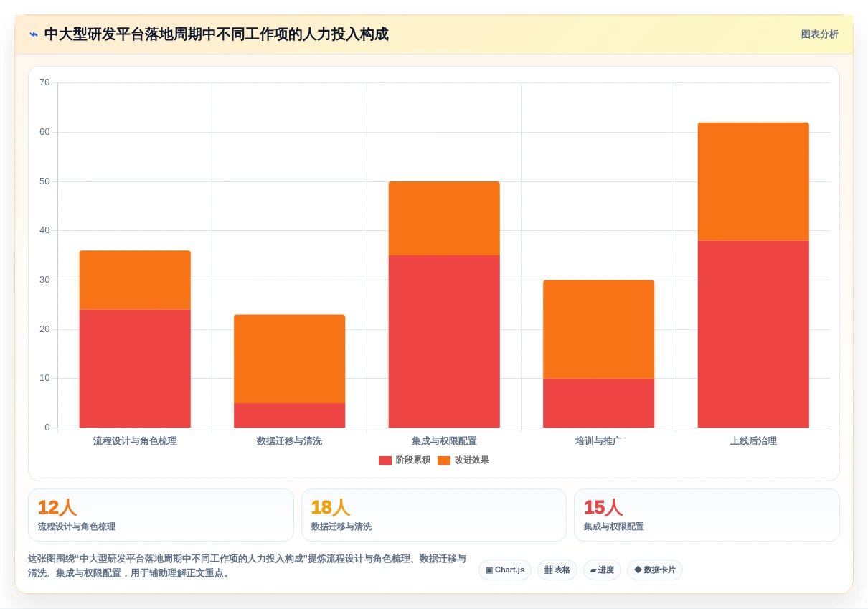Click the chart title 中大型研发平台落地周期

click(217, 34)
